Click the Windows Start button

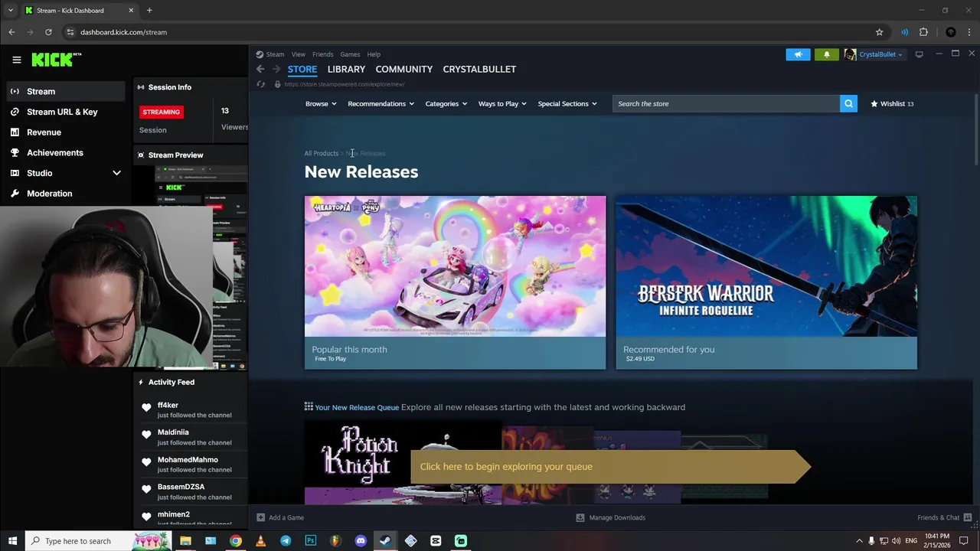pyautogui.click(x=12, y=541)
